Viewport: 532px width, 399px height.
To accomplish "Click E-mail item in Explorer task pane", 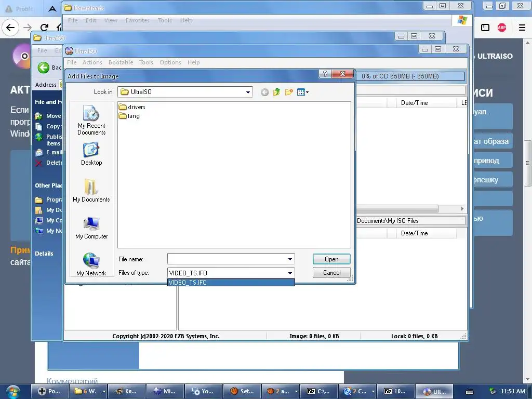I will (49, 152).
